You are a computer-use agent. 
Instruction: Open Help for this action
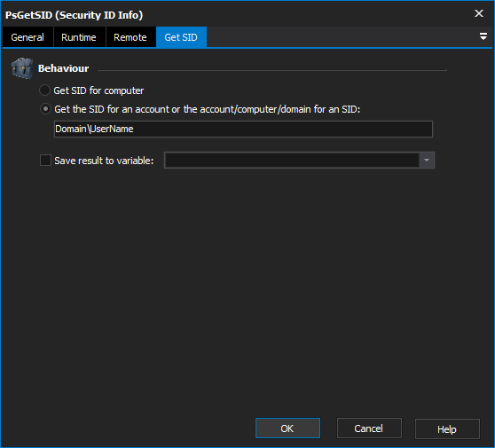pos(447,429)
